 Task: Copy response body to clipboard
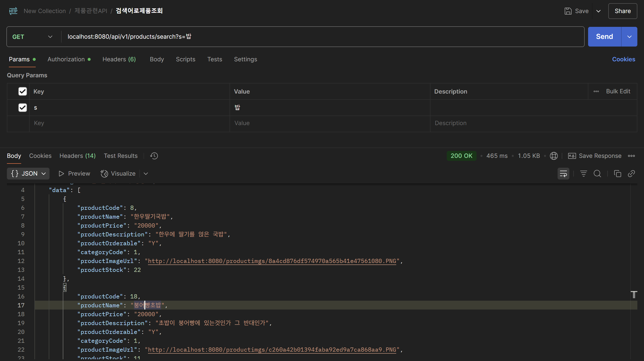coord(617,174)
